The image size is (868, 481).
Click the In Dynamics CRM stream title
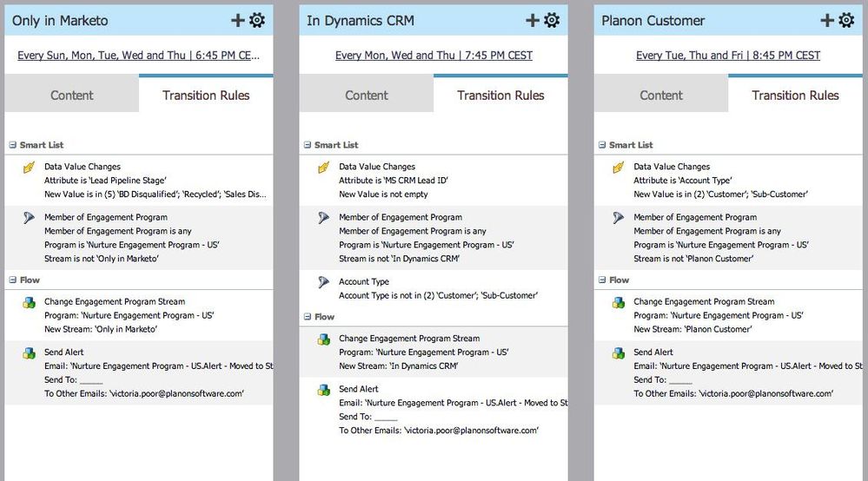361,21
